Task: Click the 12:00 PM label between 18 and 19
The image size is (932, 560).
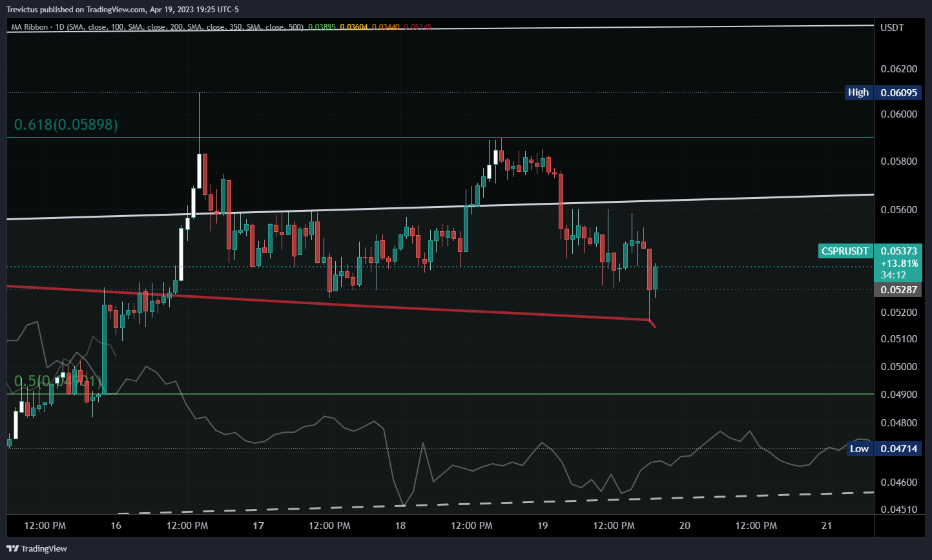Action: pyautogui.click(x=471, y=526)
